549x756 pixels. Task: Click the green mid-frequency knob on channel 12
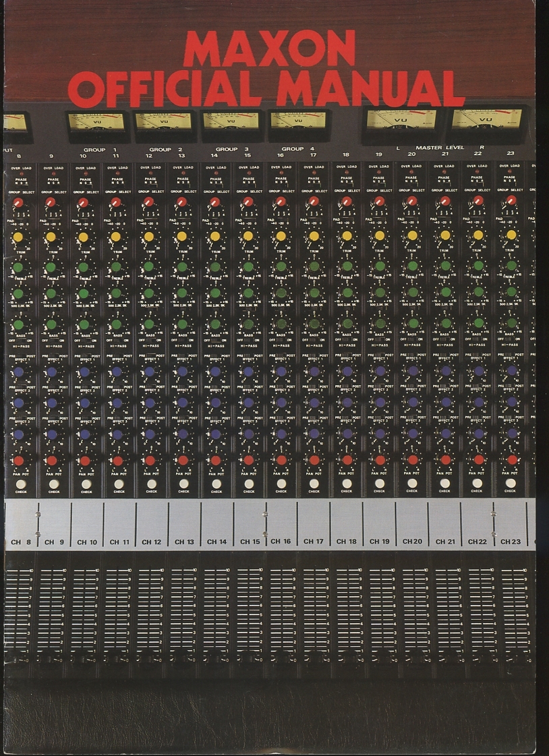pyautogui.click(x=149, y=293)
